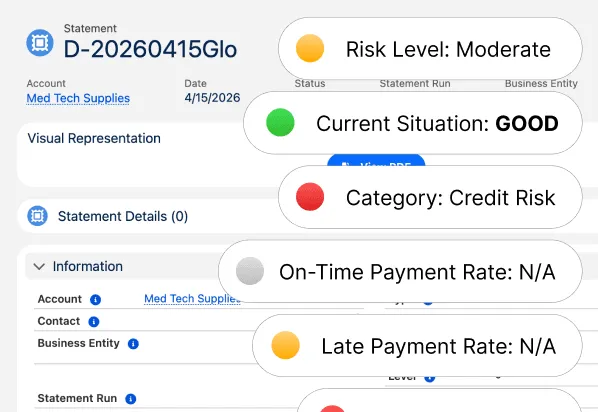Viewport: 598px width, 412px height.
Task: Open the Med Tech Supplies link under the Account header
Action: (78, 98)
